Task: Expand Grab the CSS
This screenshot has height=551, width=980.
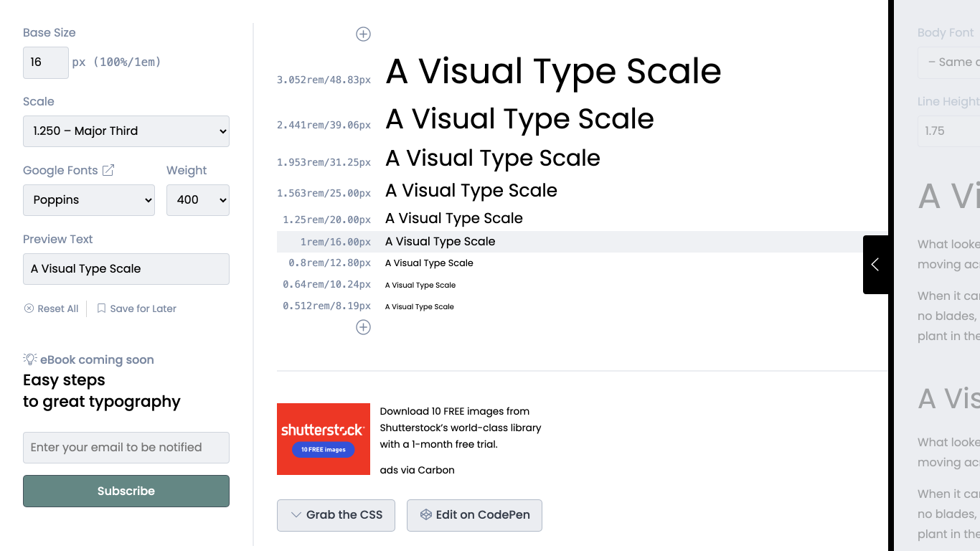Action: [x=336, y=515]
